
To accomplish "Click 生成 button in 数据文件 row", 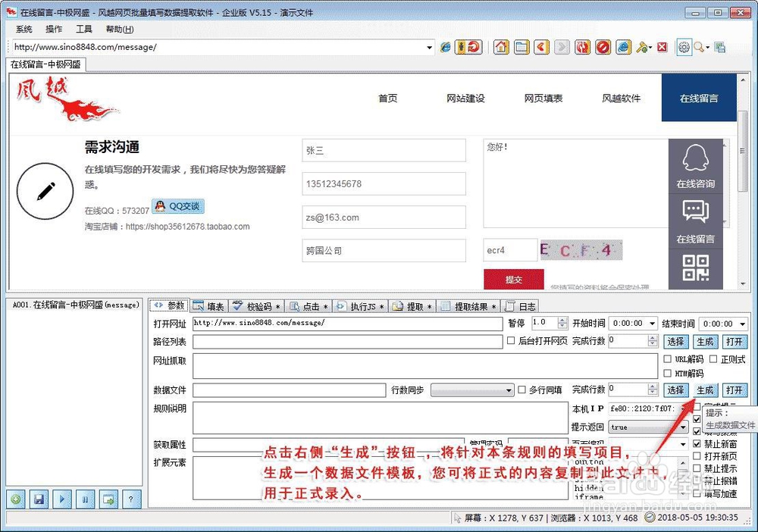I will (705, 390).
